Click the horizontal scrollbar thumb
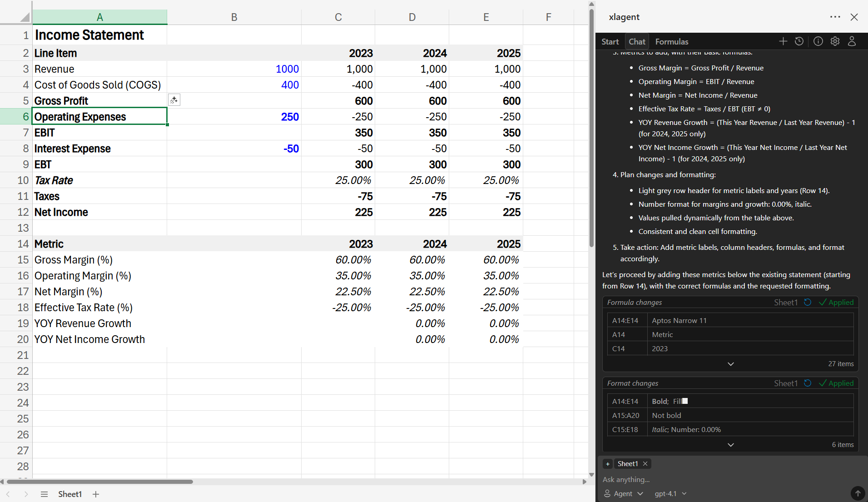 point(100,482)
